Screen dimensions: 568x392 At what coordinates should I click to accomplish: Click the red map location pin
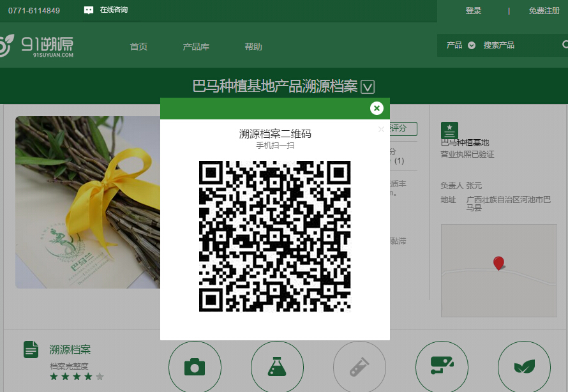coord(498,262)
